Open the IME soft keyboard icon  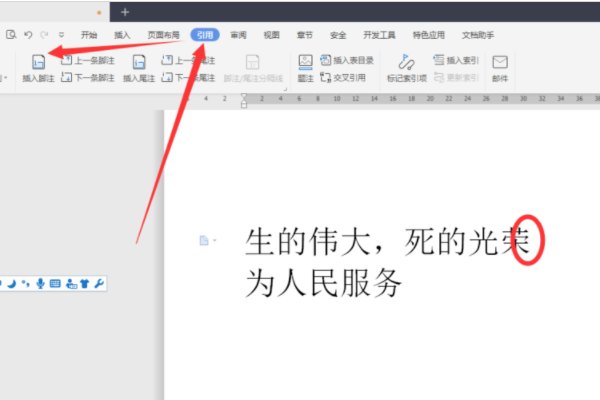pyautogui.click(x=55, y=284)
